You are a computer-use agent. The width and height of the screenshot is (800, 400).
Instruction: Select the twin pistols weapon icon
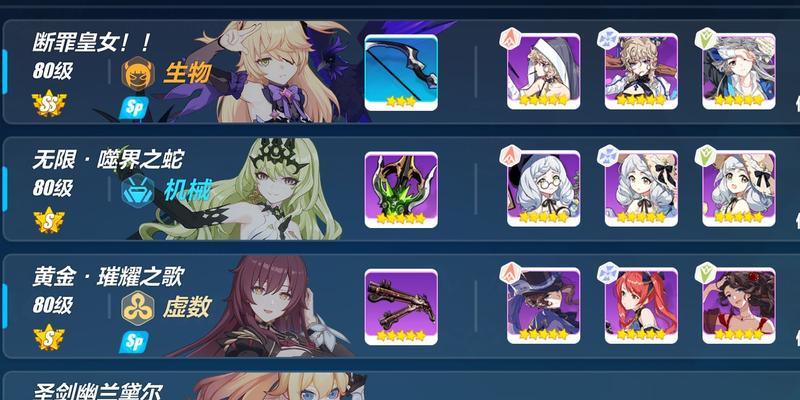(401, 307)
